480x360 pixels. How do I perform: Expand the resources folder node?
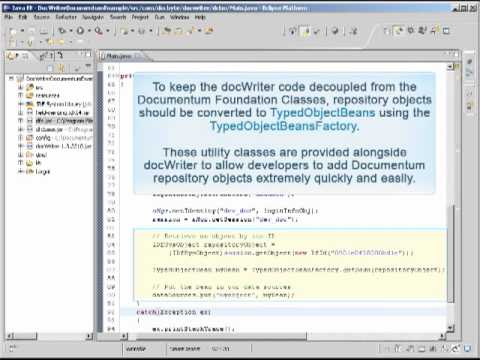[20, 96]
